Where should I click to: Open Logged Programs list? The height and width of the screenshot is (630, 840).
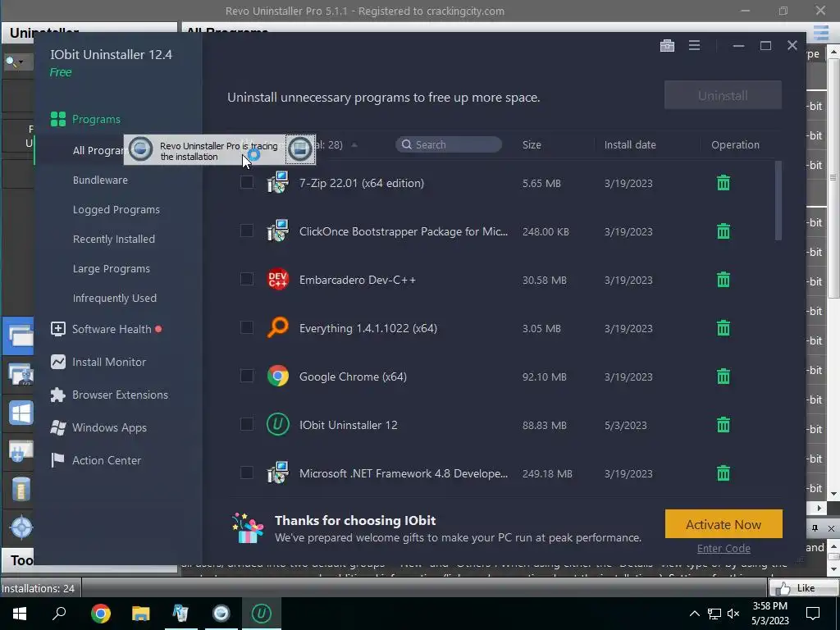tap(116, 209)
